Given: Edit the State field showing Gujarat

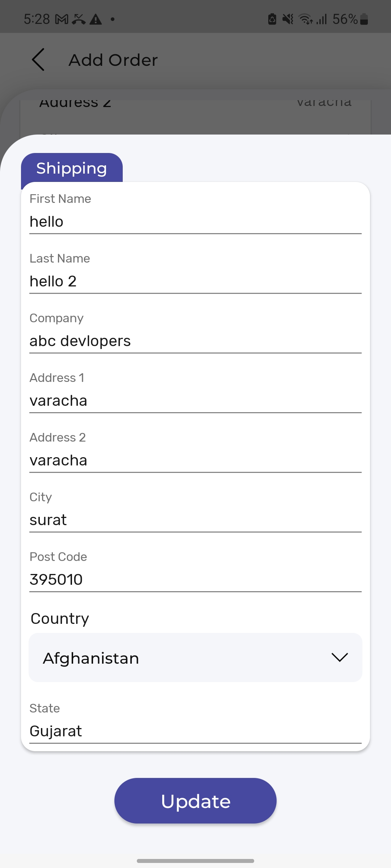Looking at the screenshot, I should (x=195, y=731).
